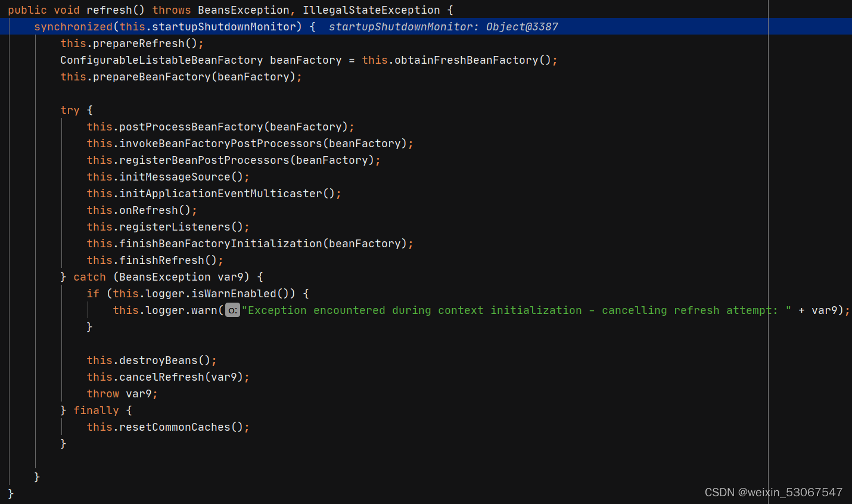The width and height of the screenshot is (852, 504).
Task: Click BeansException in the throws clause
Action: pyautogui.click(x=244, y=10)
